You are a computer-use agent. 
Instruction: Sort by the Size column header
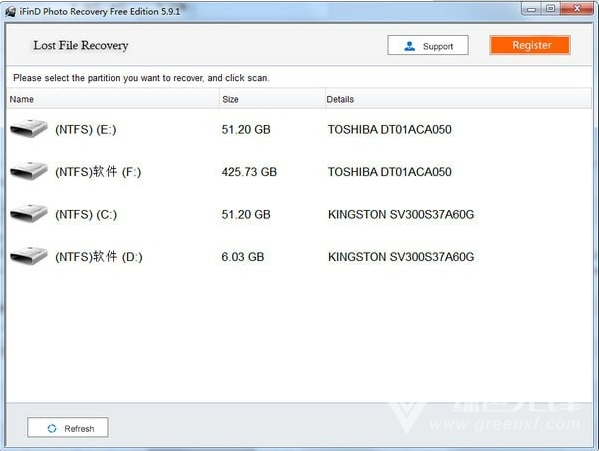coord(272,99)
